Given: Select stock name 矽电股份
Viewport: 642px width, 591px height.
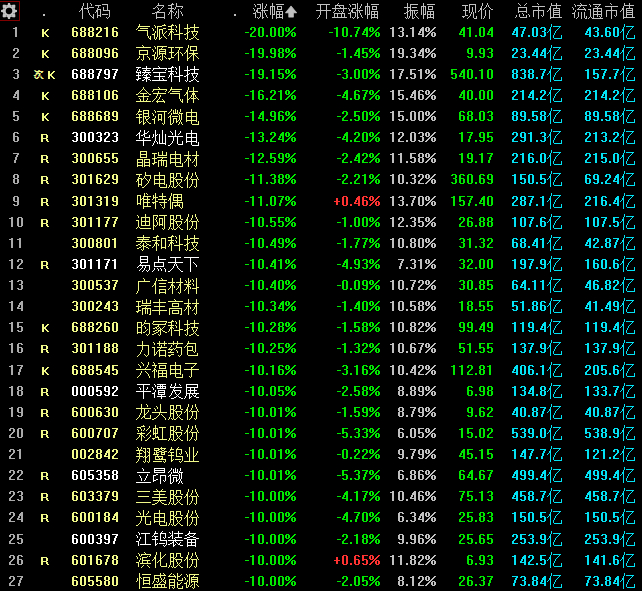Looking at the screenshot, I should (167, 180).
